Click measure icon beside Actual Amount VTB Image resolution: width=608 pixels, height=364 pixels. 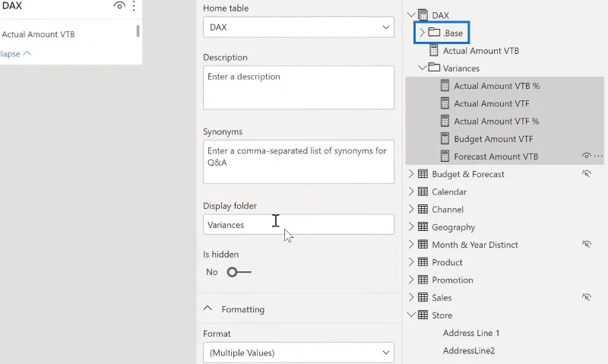pos(433,50)
